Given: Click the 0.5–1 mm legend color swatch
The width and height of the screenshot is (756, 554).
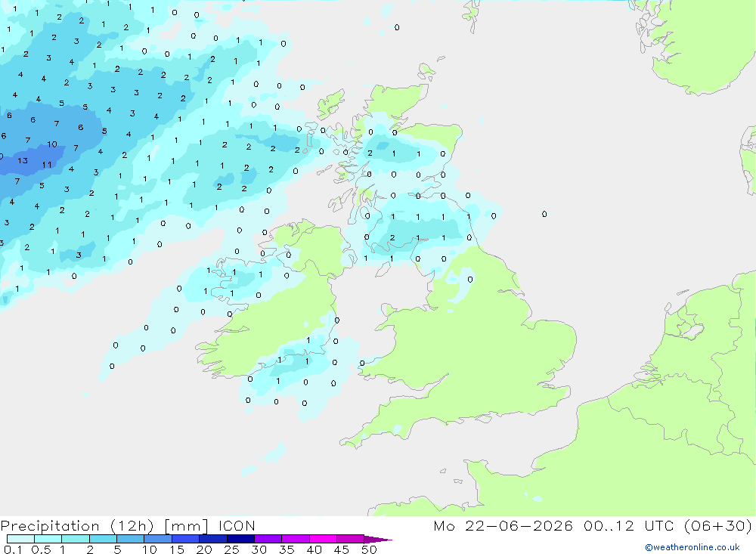Looking at the screenshot, I should coord(48,539).
